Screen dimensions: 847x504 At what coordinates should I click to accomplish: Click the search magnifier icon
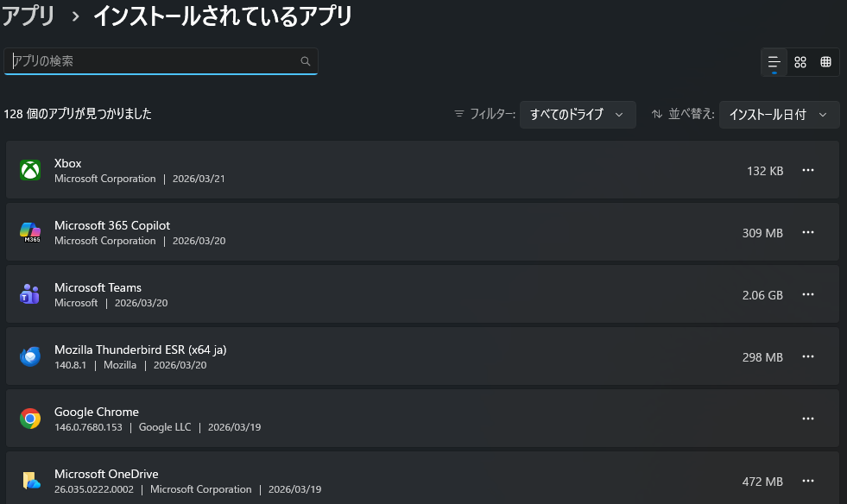pos(306,61)
